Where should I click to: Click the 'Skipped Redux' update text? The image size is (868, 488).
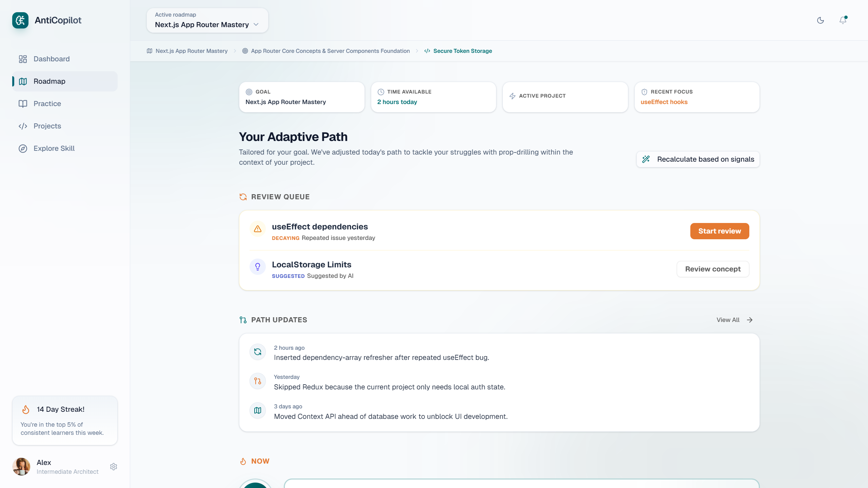tap(390, 387)
